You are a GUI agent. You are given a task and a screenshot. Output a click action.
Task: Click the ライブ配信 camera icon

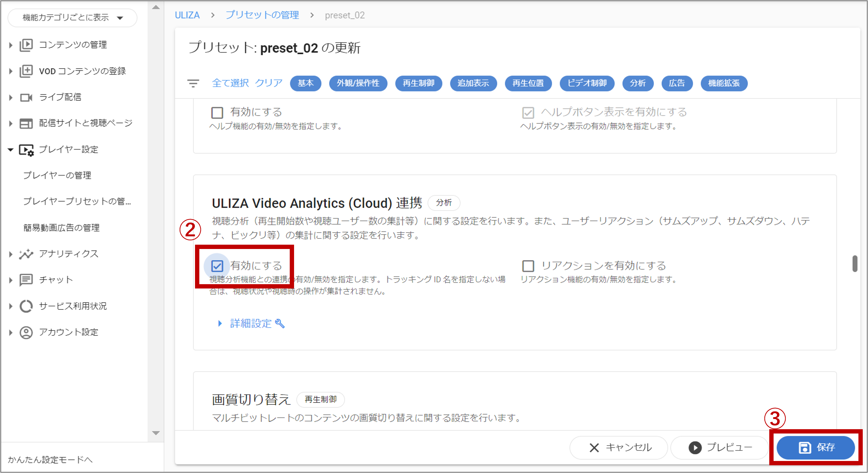click(x=26, y=98)
